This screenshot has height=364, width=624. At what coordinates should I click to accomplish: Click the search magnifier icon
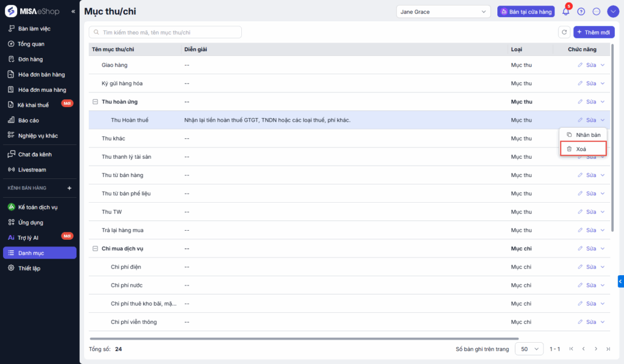click(x=96, y=32)
